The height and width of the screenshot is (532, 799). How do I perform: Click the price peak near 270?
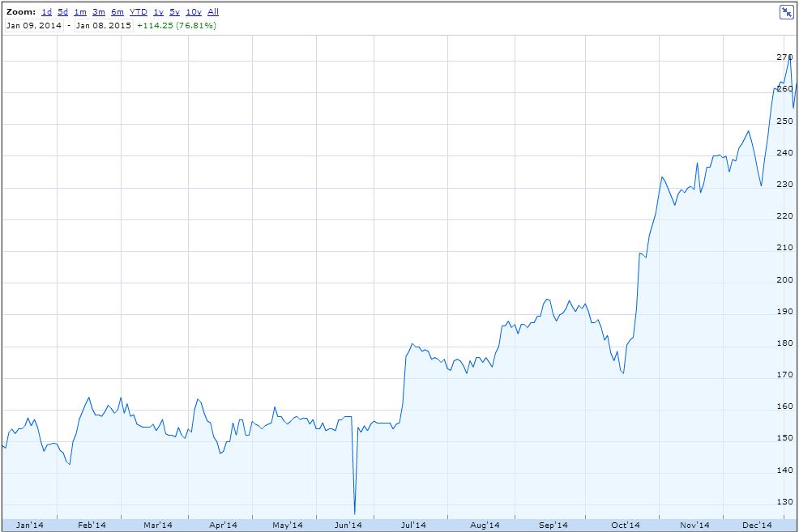tap(790, 57)
